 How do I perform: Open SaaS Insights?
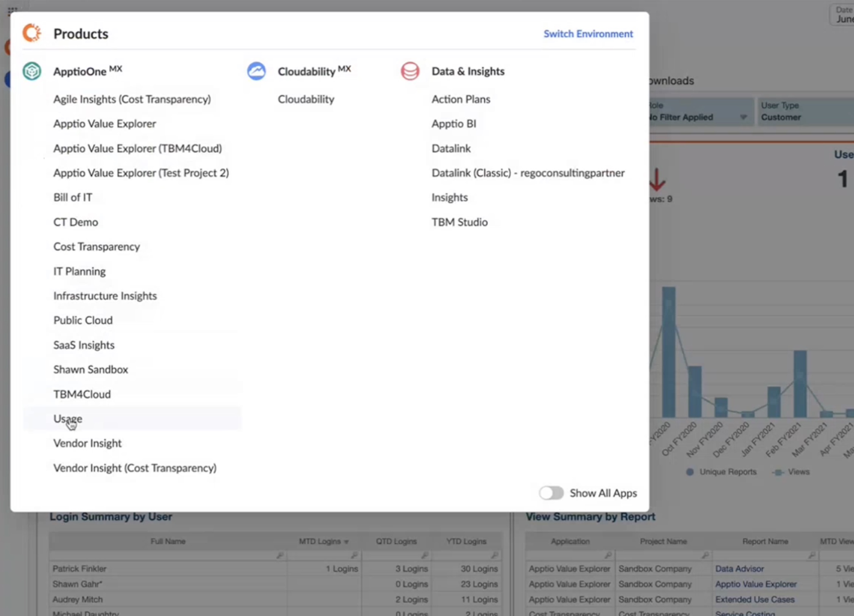point(84,345)
